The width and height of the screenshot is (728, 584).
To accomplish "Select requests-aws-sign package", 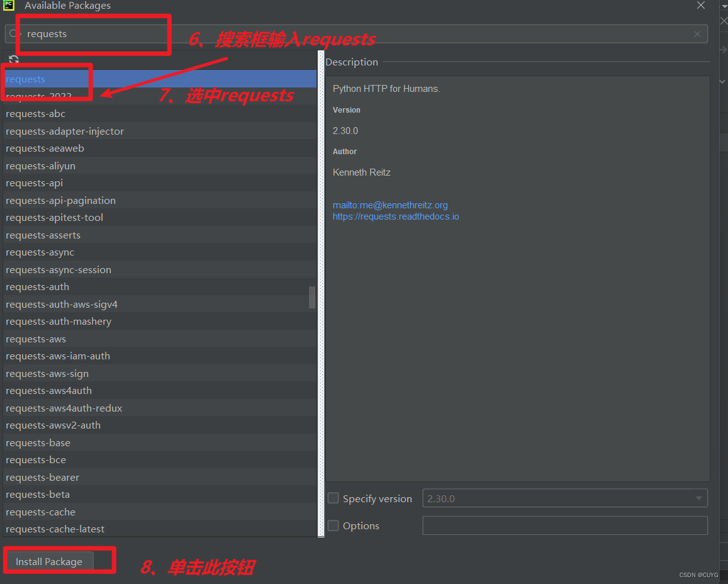I will 160,373.
